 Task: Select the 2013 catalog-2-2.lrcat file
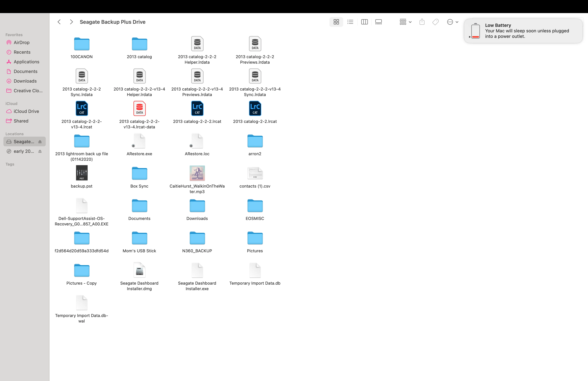click(x=255, y=109)
